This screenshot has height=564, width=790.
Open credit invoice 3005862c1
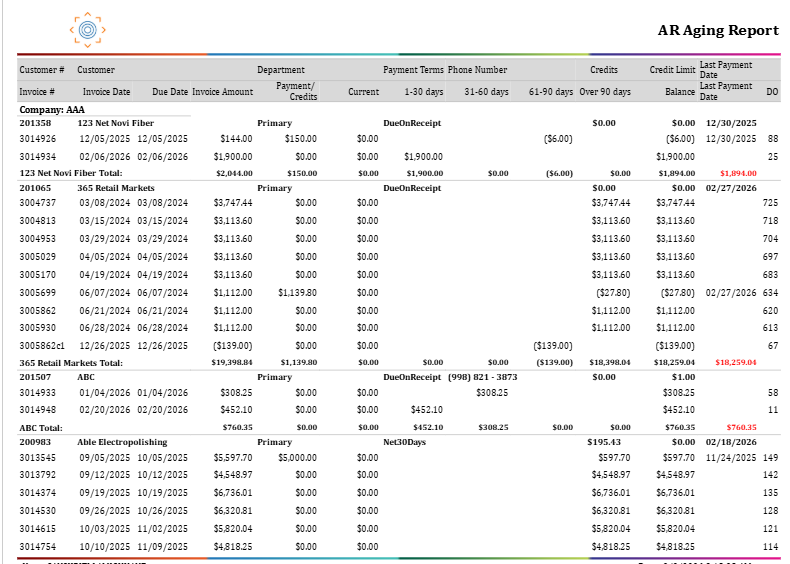pyautogui.click(x=42, y=346)
